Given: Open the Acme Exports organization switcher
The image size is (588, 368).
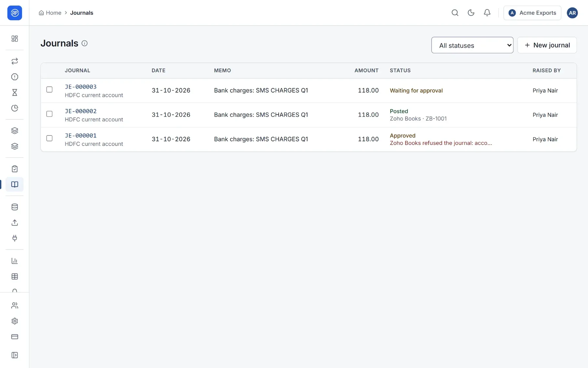Looking at the screenshot, I should coord(532,13).
